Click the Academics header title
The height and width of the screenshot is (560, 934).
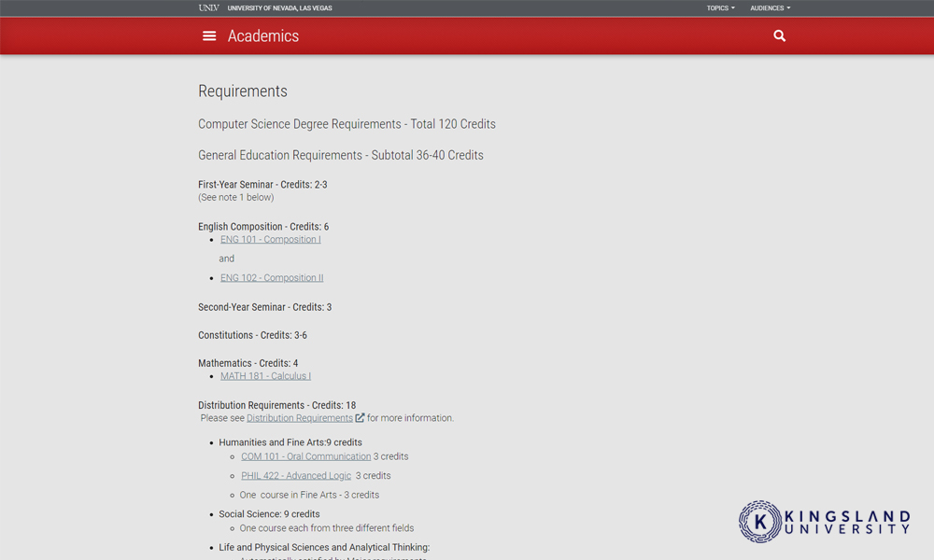tap(263, 36)
